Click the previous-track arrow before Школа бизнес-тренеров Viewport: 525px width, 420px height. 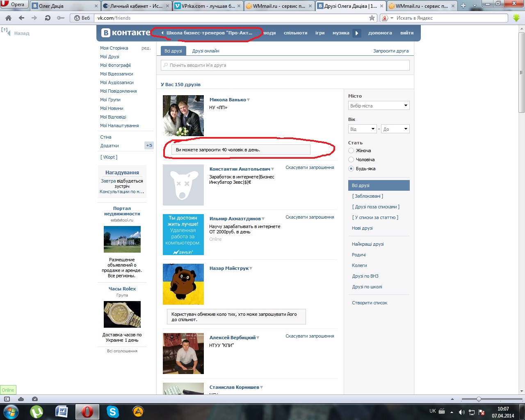click(x=162, y=33)
